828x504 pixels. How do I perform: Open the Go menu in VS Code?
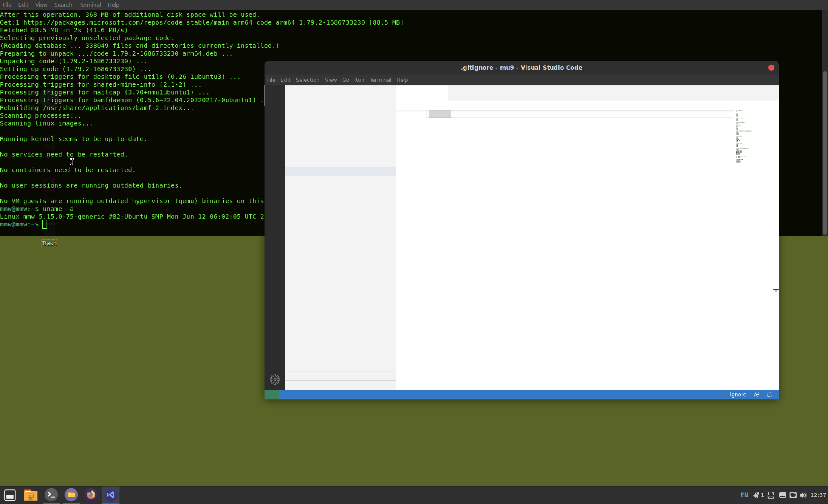[x=345, y=80]
